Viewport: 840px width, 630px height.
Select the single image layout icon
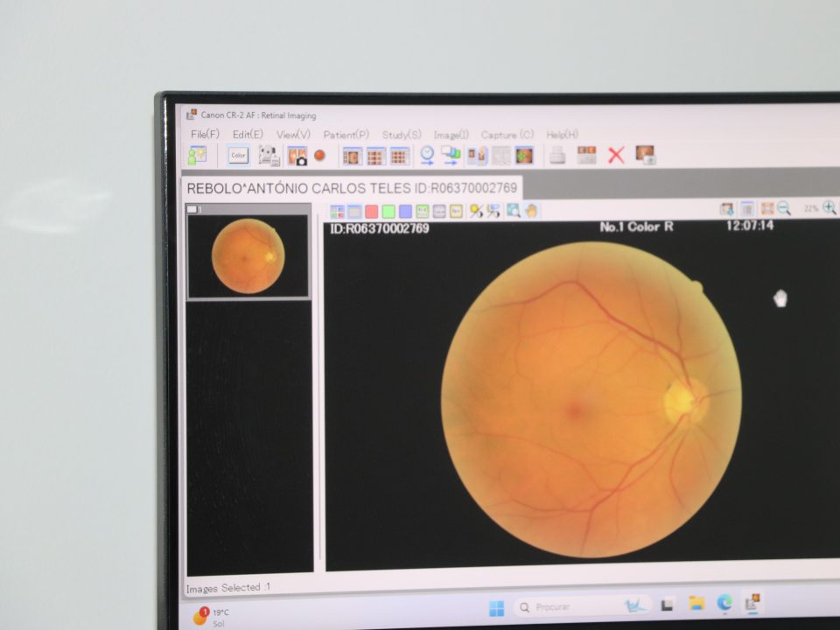(352, 157)
